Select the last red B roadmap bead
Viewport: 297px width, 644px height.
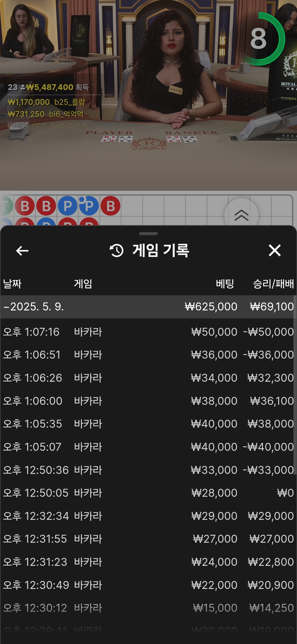pyautogui.click(x=111, y=206)
